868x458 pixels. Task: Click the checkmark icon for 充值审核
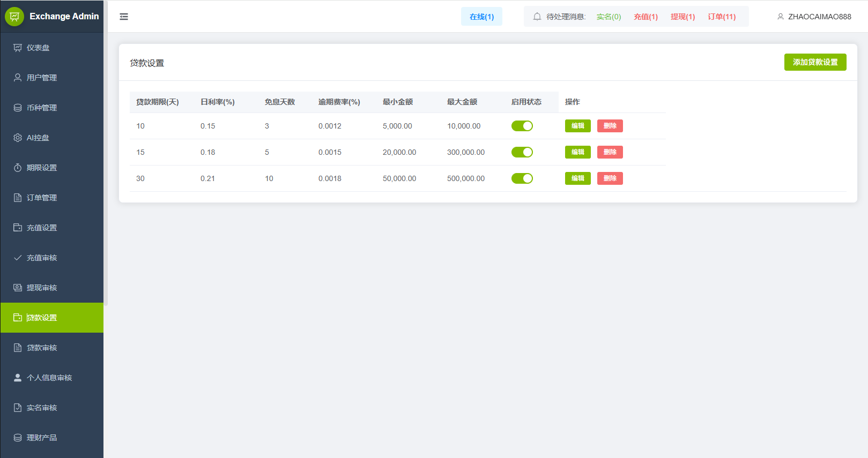click(x=18, y=258)
